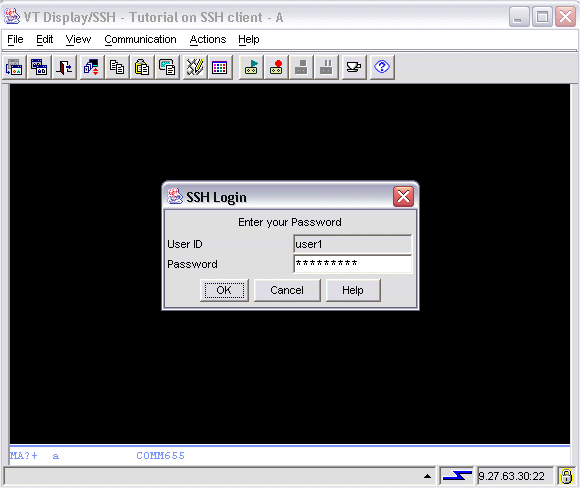Close the SSH Login dialog
This screenshot has width=580, height=488.
(403, 196)
